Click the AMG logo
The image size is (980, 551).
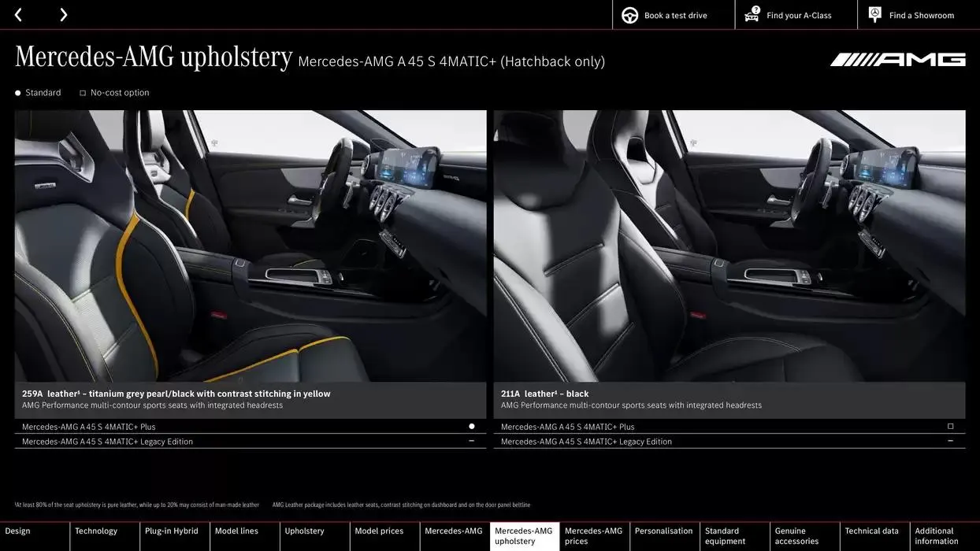point(897,60)
